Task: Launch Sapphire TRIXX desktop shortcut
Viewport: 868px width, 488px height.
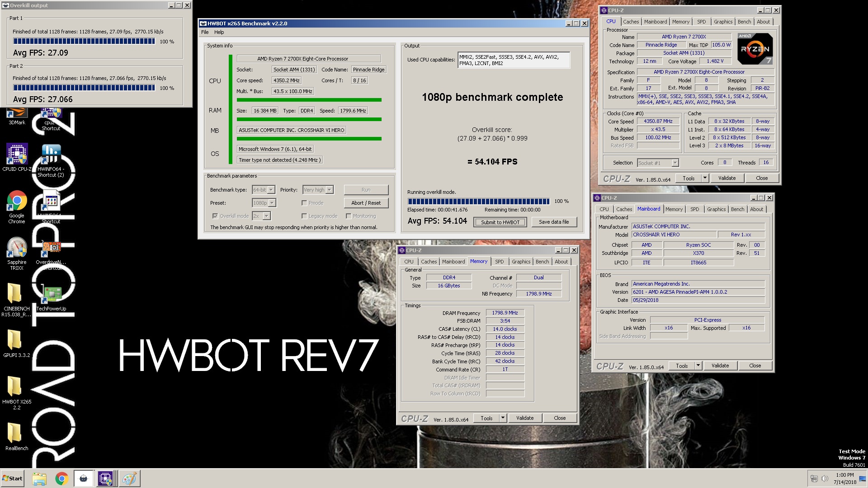Action: point(17,253)
